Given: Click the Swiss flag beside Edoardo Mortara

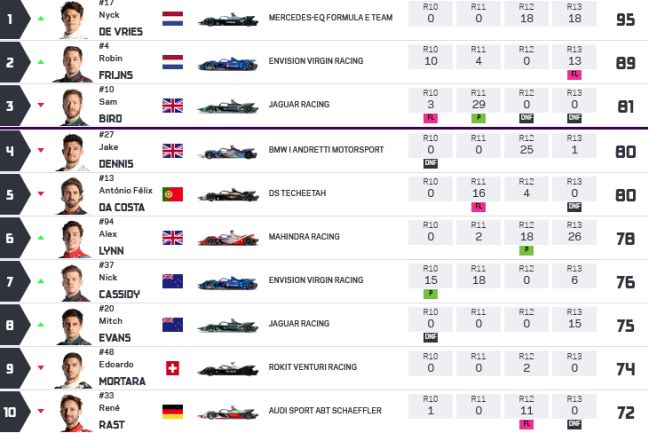Looking at the screenshot, I should (173, 368).
